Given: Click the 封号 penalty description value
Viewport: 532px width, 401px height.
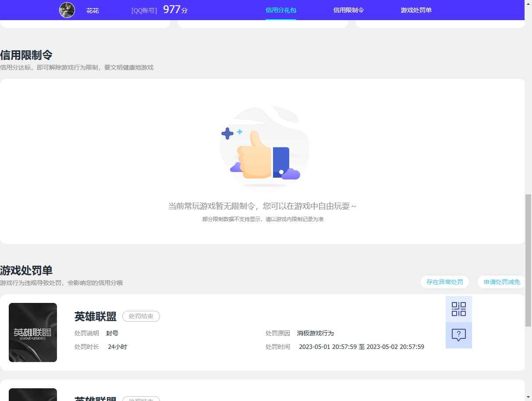Looking at the screenshot, I should pyautogui.click(x=112, y=333).
